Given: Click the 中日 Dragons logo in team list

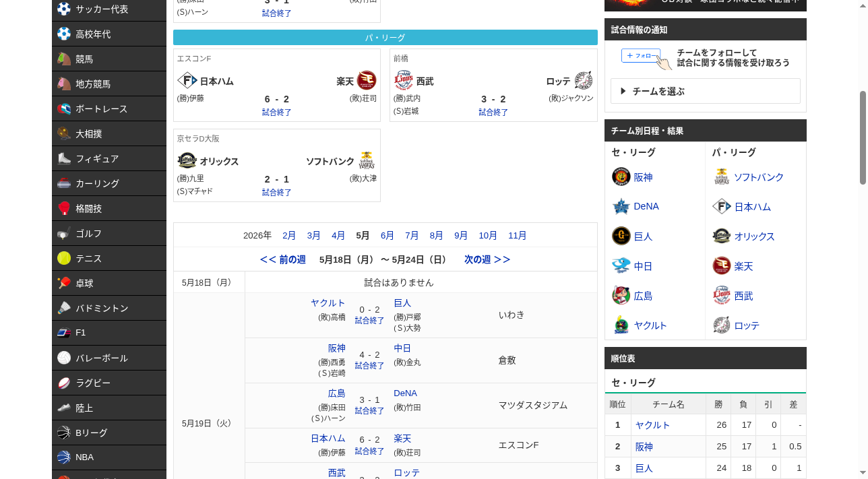Looking at the screenshot, I should (621, 265).
